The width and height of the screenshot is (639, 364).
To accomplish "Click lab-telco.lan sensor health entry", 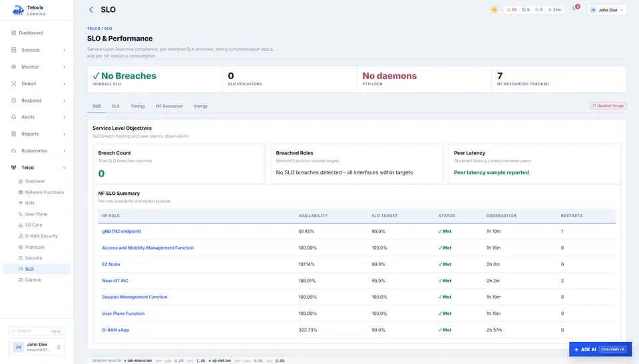I will click(x=138, y=361).
